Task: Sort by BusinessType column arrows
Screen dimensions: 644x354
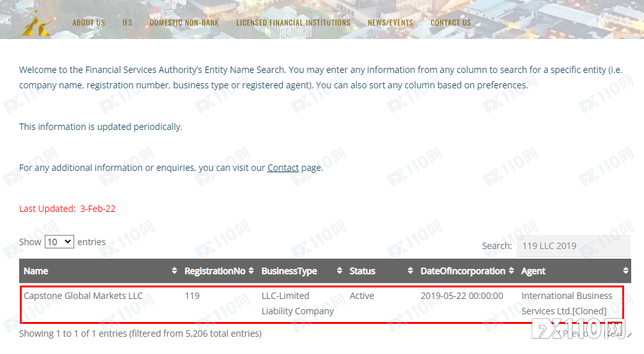Action: (x=339, y=271)
